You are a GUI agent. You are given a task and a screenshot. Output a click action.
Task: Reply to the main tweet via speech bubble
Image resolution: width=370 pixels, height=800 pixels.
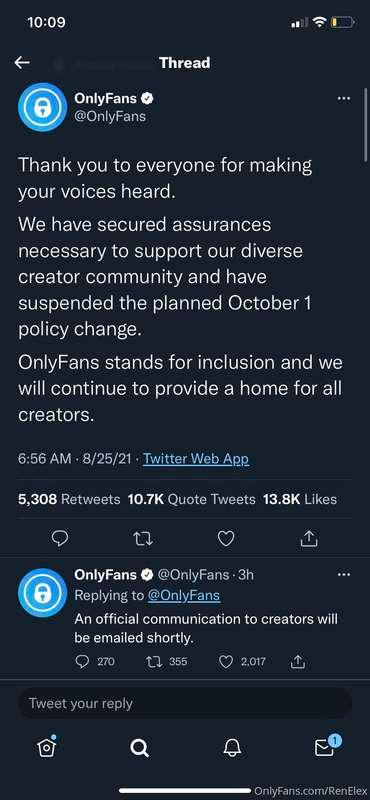point(60,539)
